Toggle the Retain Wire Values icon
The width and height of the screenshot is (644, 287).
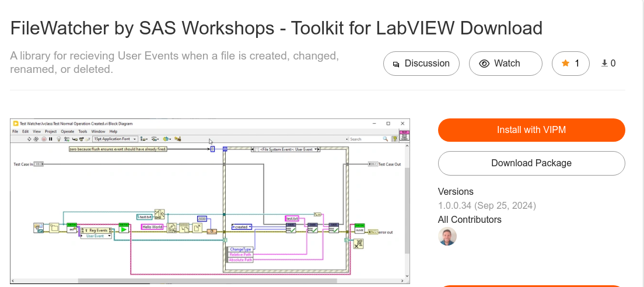[66, 139]
